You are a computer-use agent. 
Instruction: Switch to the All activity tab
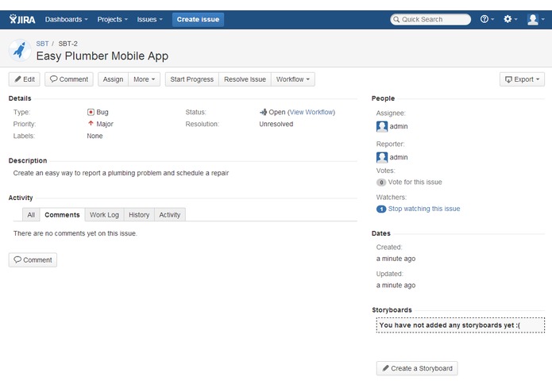tap(31, 215)
